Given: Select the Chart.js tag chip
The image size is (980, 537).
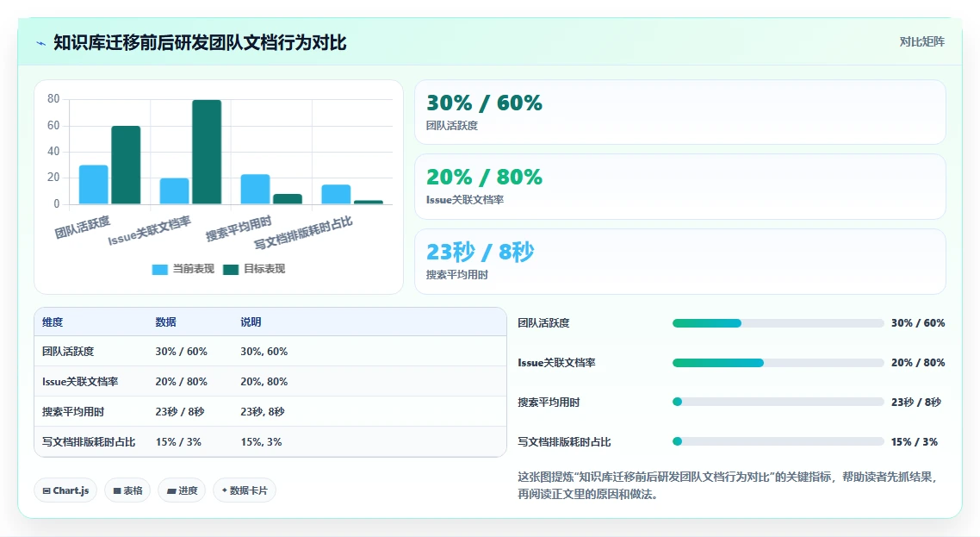Looking at the screenshot, I should 65,490.
